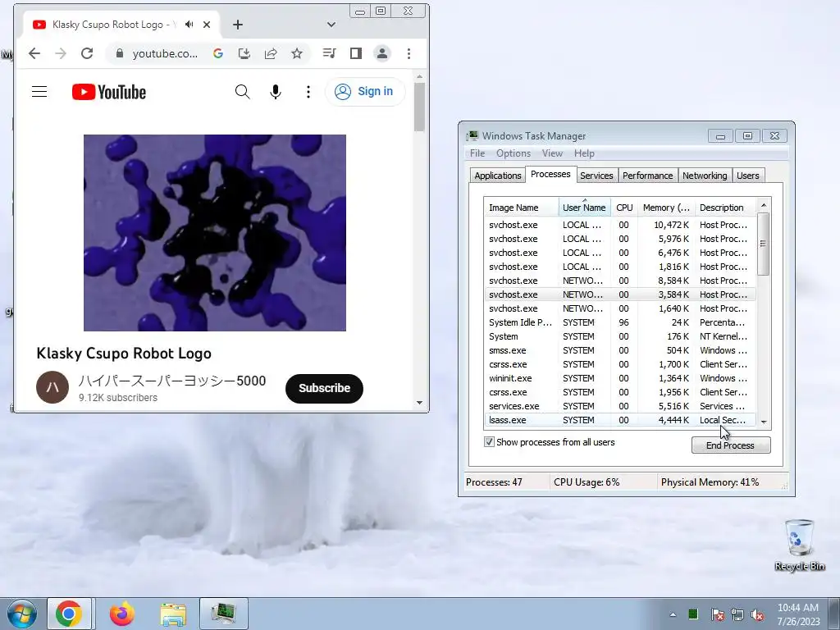
Task: Select the services.exe process row
Action: tap(620, 406)
